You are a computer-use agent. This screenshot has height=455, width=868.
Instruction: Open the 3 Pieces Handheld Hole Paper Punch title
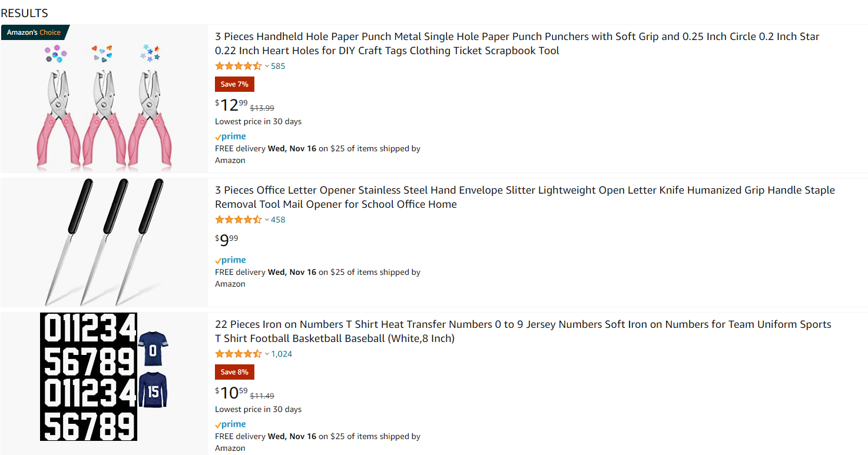pyautogui.click(x=517, y=44)
